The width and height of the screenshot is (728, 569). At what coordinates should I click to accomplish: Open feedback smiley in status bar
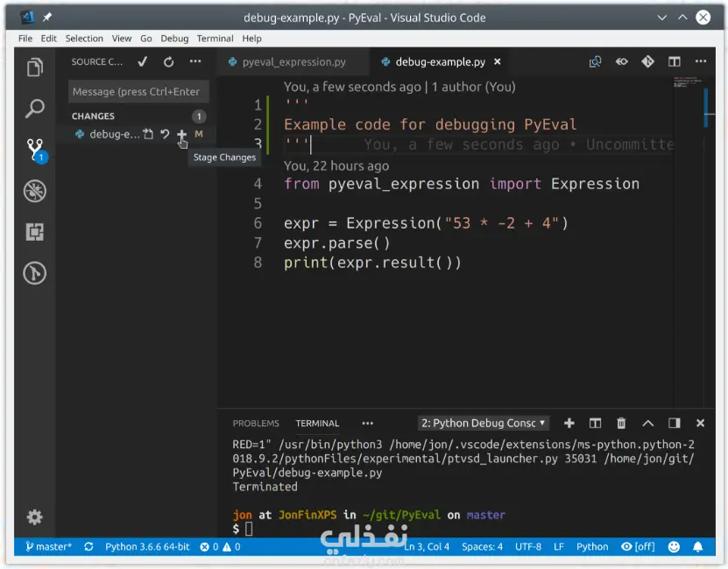[x=674, y=547]
